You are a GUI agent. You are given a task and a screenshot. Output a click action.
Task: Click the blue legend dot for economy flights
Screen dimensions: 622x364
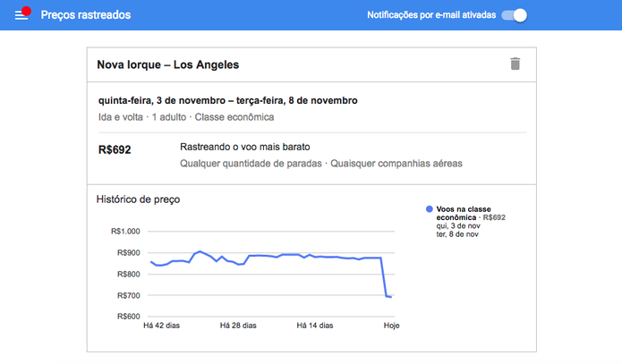(x=429, y=209)
